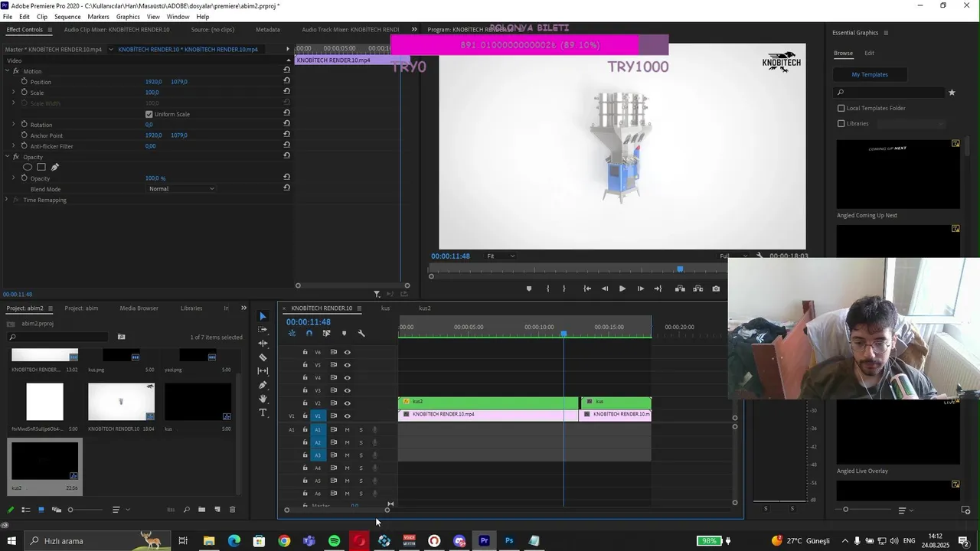The width and height of the screenshot is (980, 551).
Task: Toggle read-only pencil icon in Project panel
Action: (x=11, y=510)
